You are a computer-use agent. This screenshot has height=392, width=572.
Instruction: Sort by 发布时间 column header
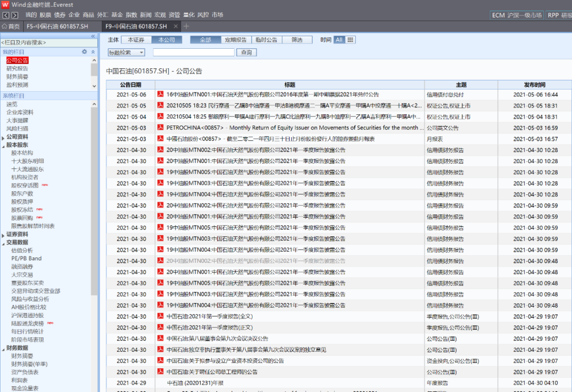point(535,85)
